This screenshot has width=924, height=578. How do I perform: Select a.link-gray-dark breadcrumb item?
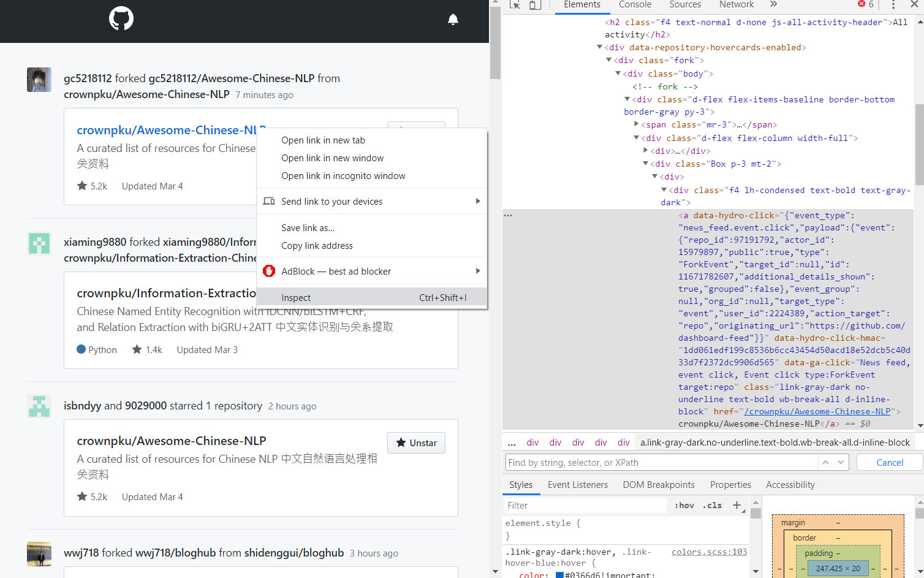(x=775, y=443)
